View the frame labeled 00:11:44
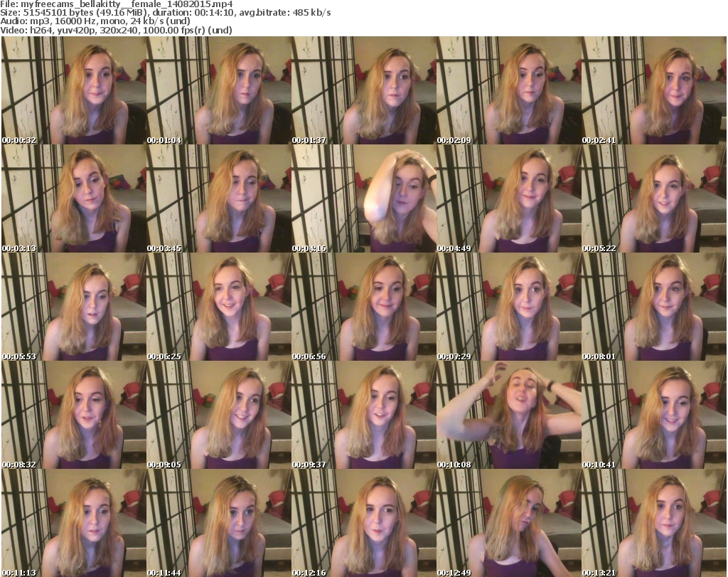 pyautogui.click(x=219, y=523)
